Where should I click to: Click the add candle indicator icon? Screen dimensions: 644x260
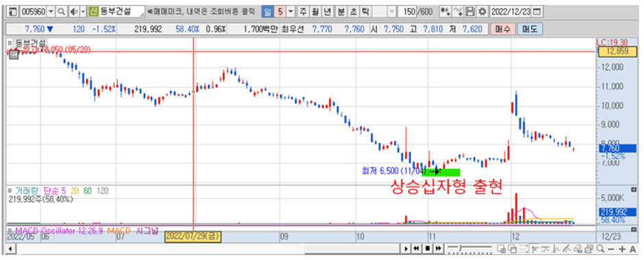[445, 12]
